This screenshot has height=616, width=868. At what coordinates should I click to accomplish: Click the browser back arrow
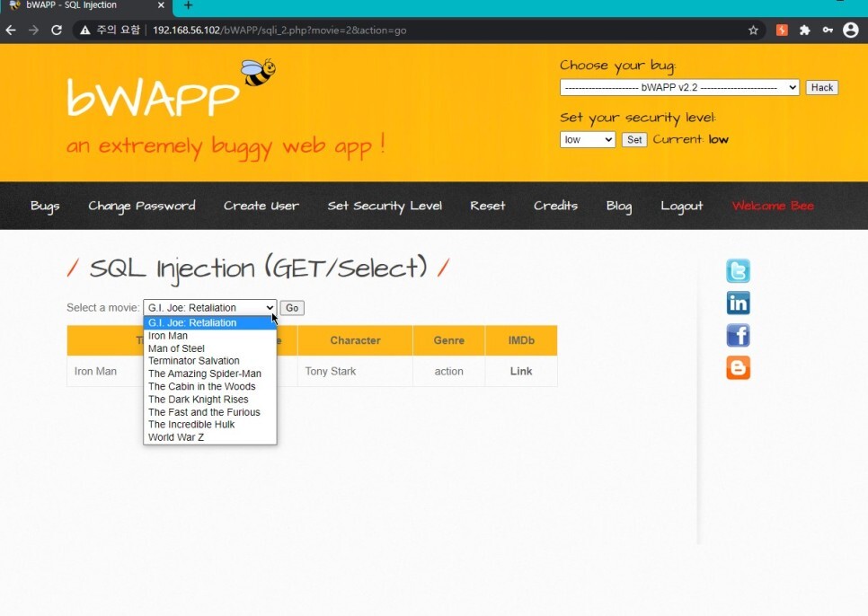(x=11, y=31)
